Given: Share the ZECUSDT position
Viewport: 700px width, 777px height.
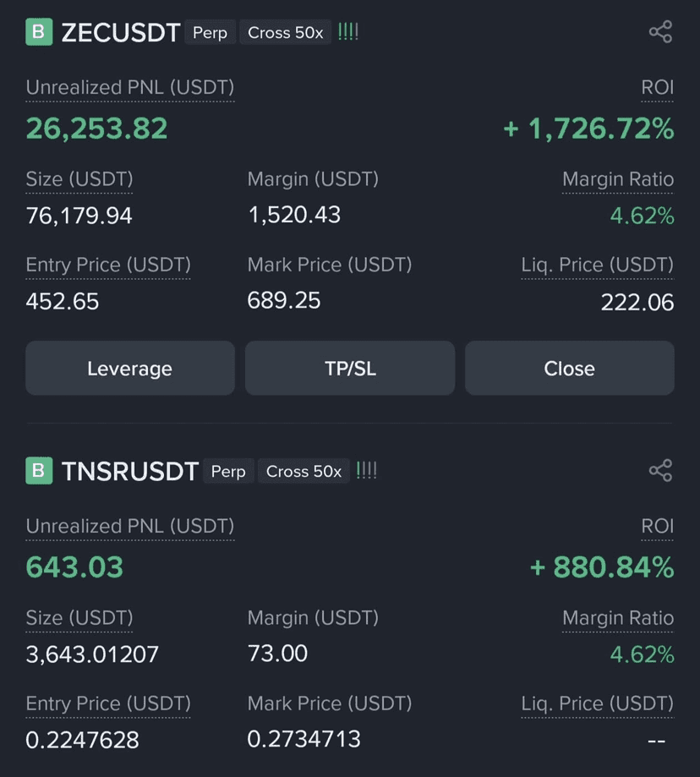Looking at the screenshot, I should pos(660,32).
